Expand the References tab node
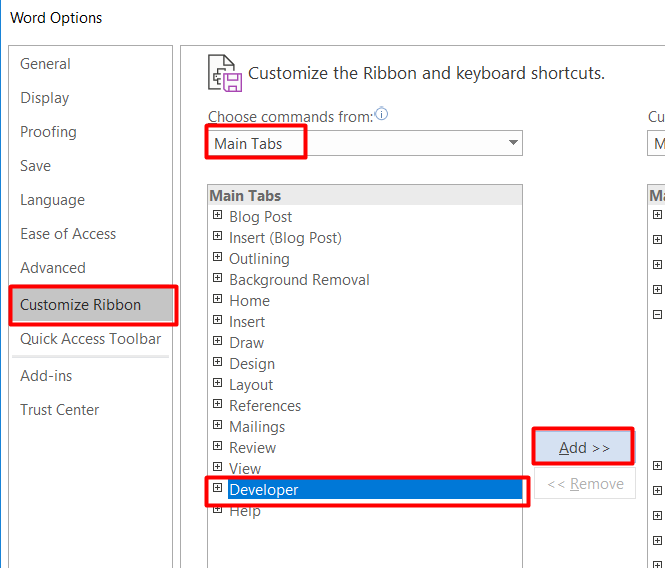This screenshot has height=568, width=665. coord(218,403)
